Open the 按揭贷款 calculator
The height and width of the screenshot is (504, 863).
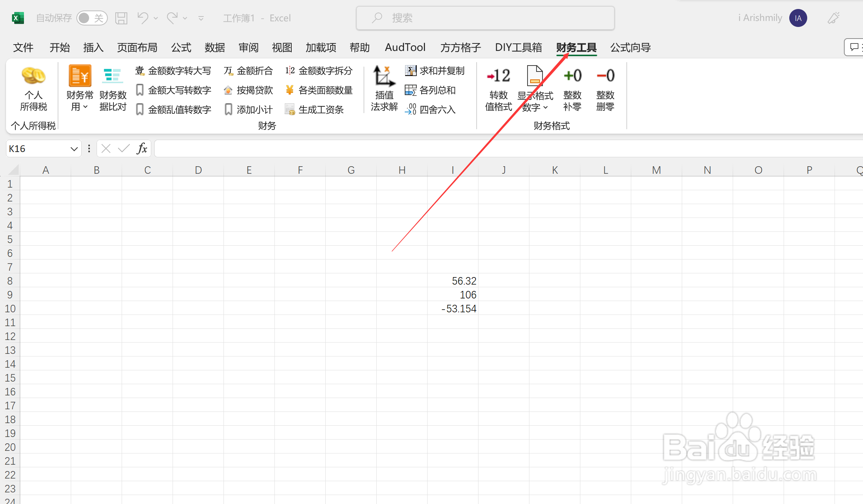pyautogui.click(x=248, y=90)
